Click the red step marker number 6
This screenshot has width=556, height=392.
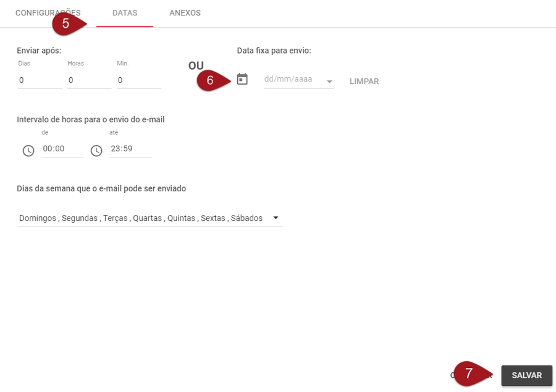(x=211, y=80)
